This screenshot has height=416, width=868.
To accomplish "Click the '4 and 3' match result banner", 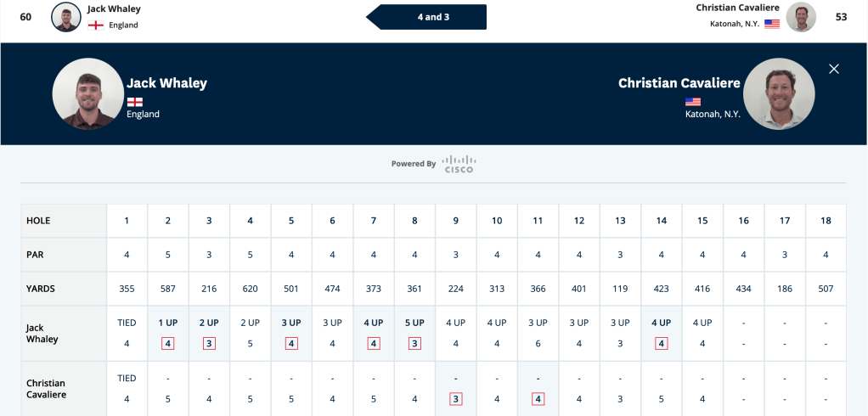I will [x=426, y=17].
